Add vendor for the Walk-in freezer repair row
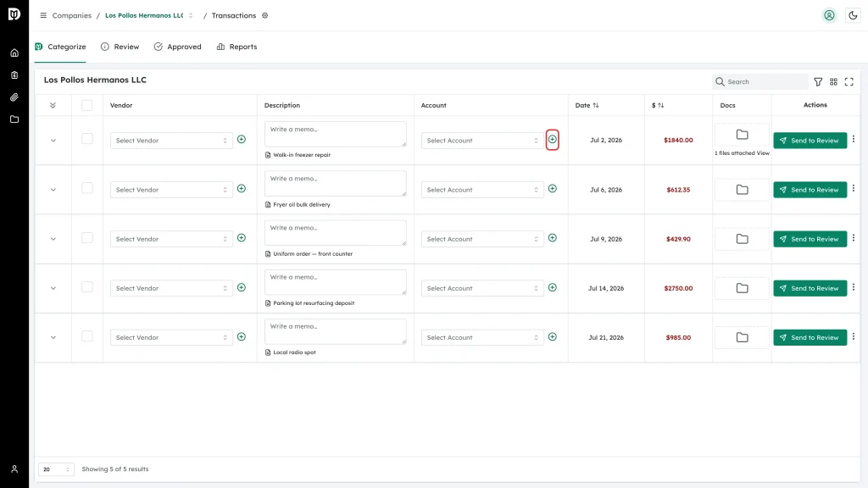 point(242,140)
